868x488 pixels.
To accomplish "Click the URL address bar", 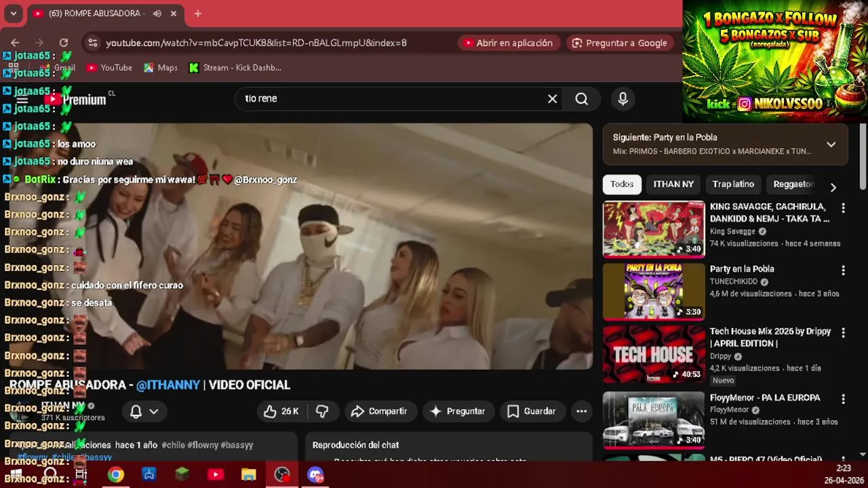I will 256,43.
